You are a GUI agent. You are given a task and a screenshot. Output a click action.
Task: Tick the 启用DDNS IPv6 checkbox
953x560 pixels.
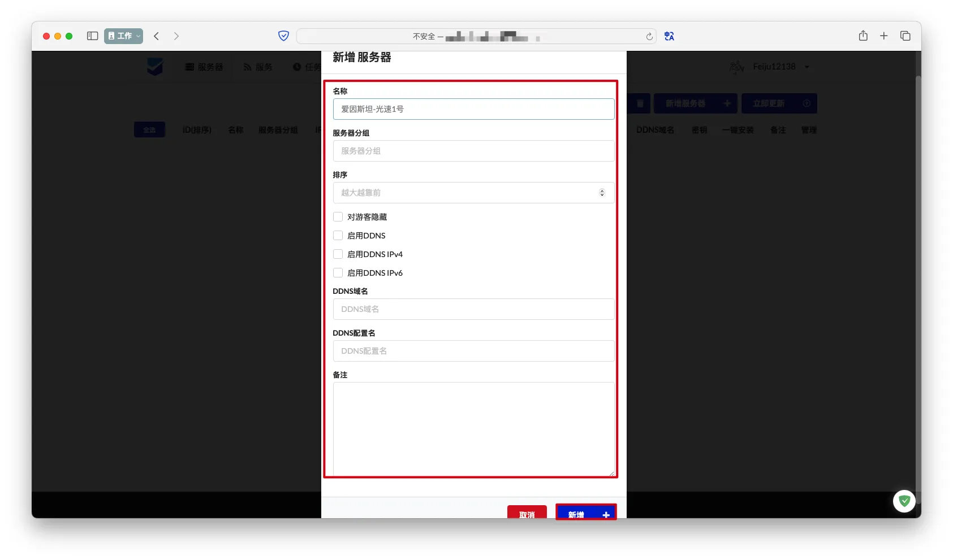pos(338,273)
